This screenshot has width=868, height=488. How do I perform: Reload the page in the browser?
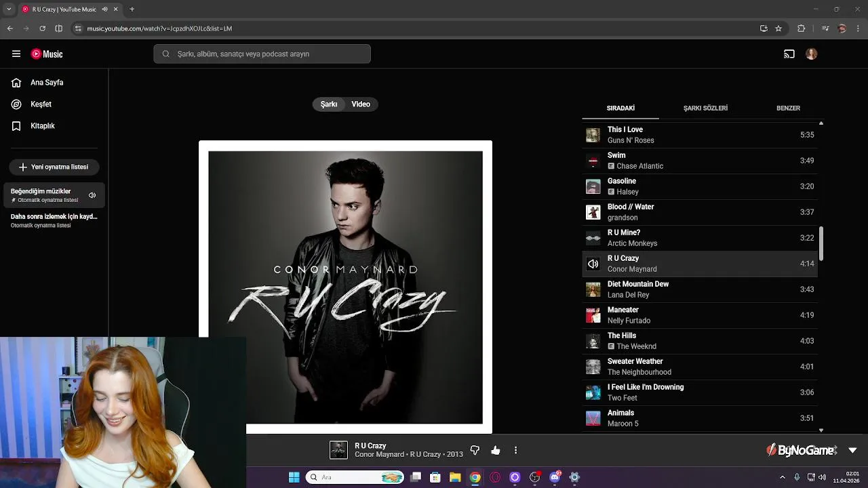42,28
